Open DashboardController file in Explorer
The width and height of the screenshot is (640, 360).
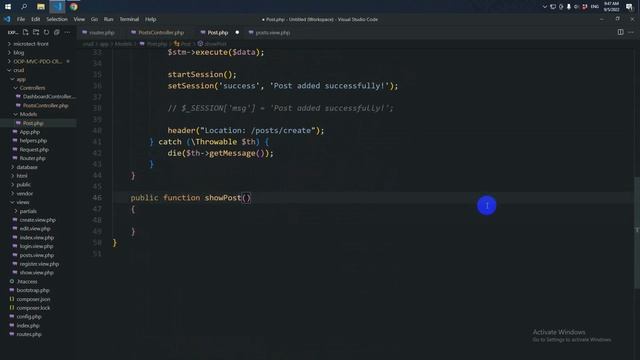(49, 97)
